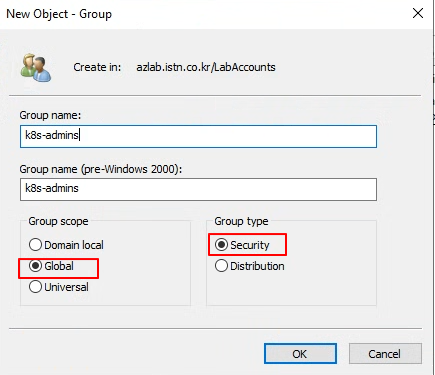The height and width of the screenshot is (375, 435).
Task: Click the azlab.istn.co.kr/LabAccounts path text
Action: (206, 67)
